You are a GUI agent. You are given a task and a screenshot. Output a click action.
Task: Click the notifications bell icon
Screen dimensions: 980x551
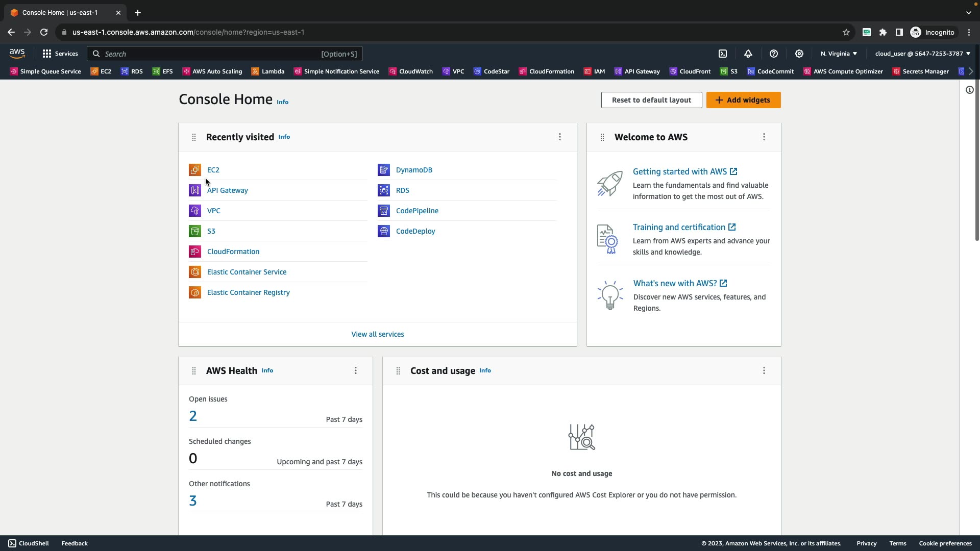click(x=748, y=54)
